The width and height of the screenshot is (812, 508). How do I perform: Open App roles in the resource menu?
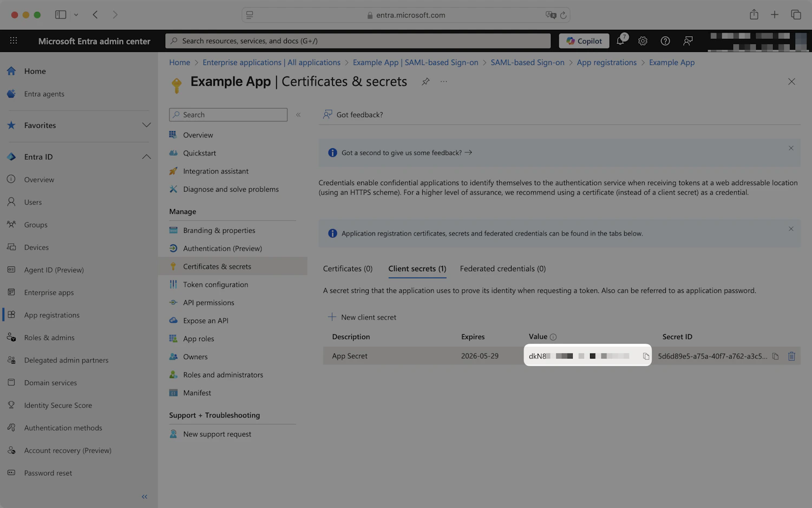click(198, 338)
